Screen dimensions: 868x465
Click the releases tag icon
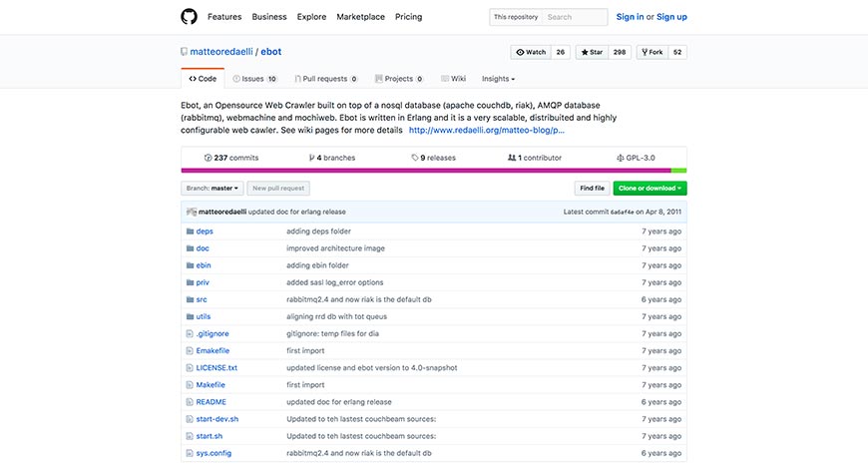click(415, 158)
